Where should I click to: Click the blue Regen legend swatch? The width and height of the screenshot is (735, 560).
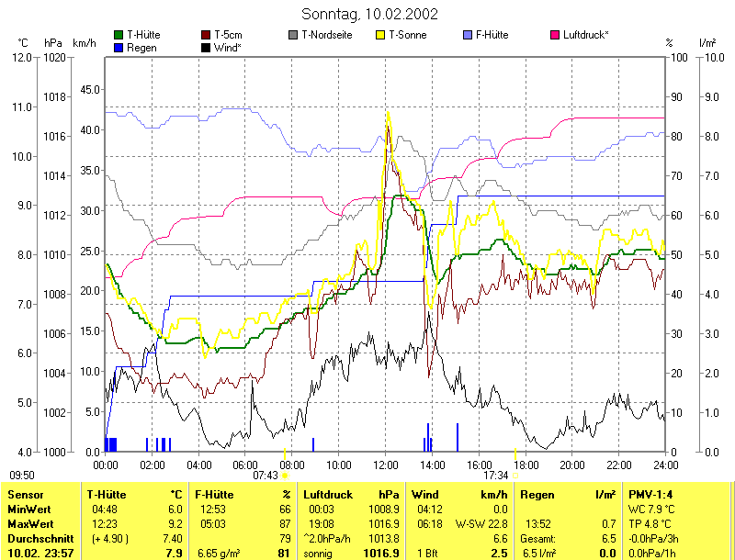point(119,47)
